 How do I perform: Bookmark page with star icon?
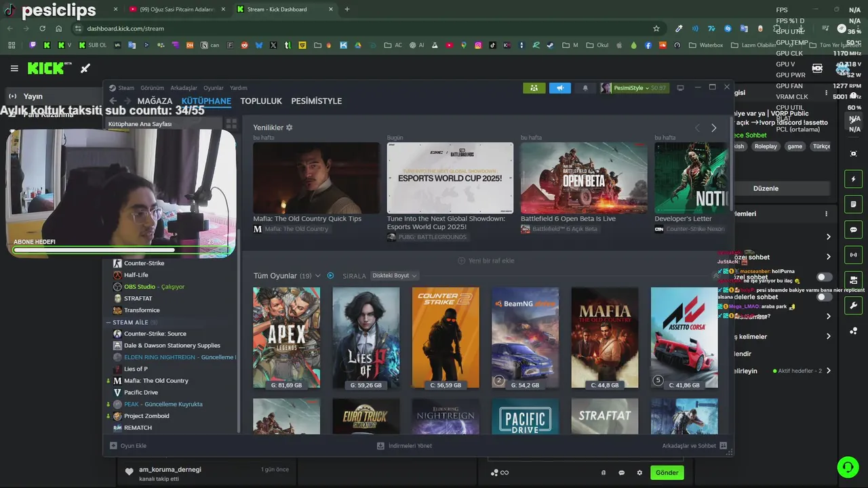click(656, 28)
